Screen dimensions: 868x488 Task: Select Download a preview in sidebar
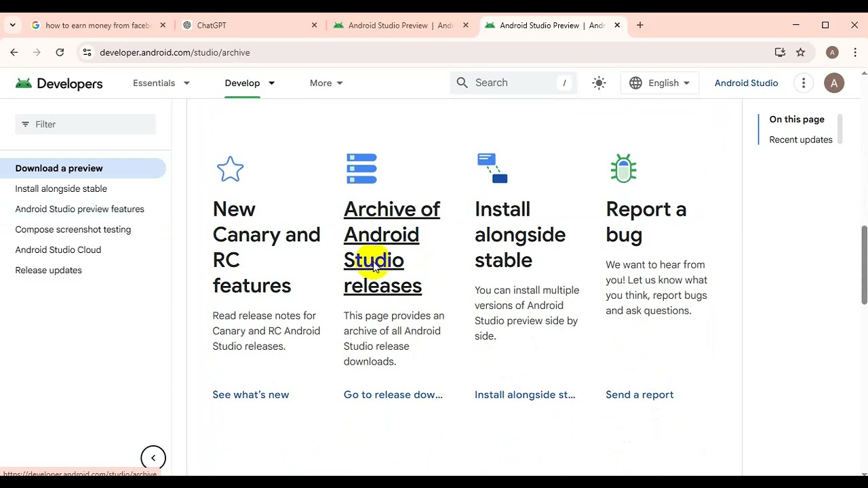pos(83,168)
